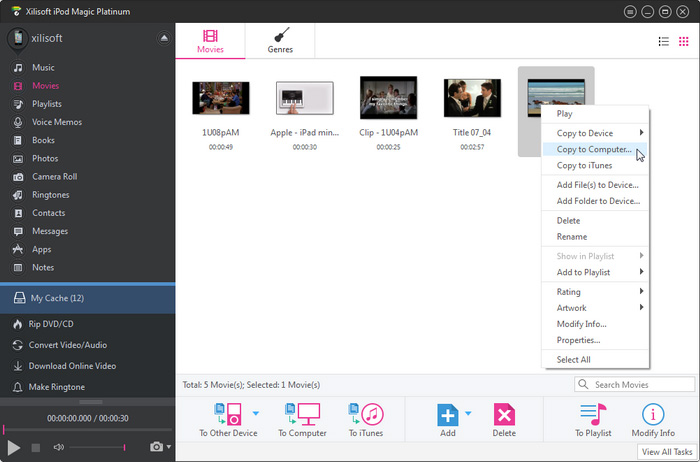Choose Modify Info... in context menu

[x=594, y=324]
